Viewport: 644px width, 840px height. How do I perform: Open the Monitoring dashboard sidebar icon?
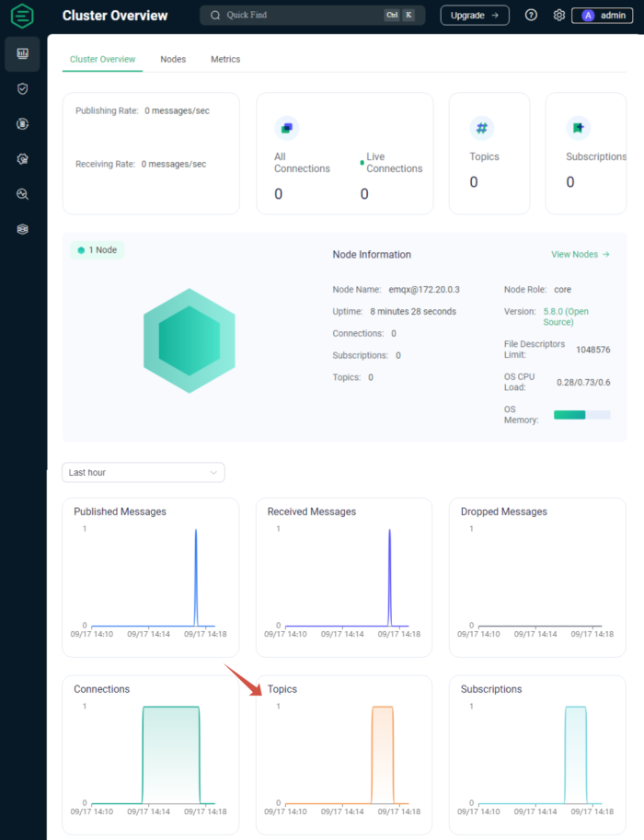(x=22, y=54)
